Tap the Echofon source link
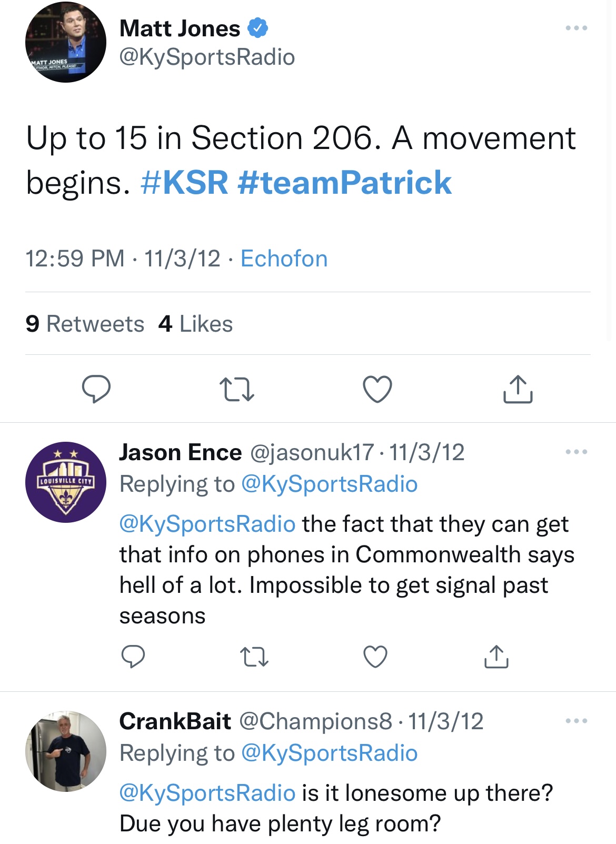This screenshot has height=844, width=616. click(284, 259)
